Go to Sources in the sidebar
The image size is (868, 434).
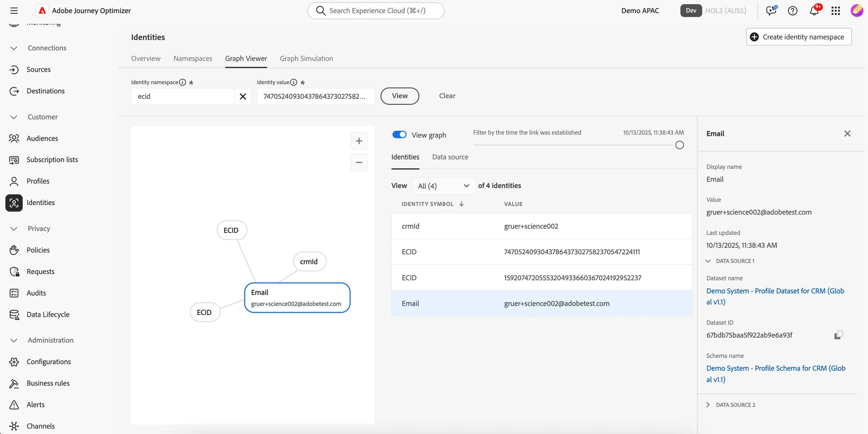39,70
